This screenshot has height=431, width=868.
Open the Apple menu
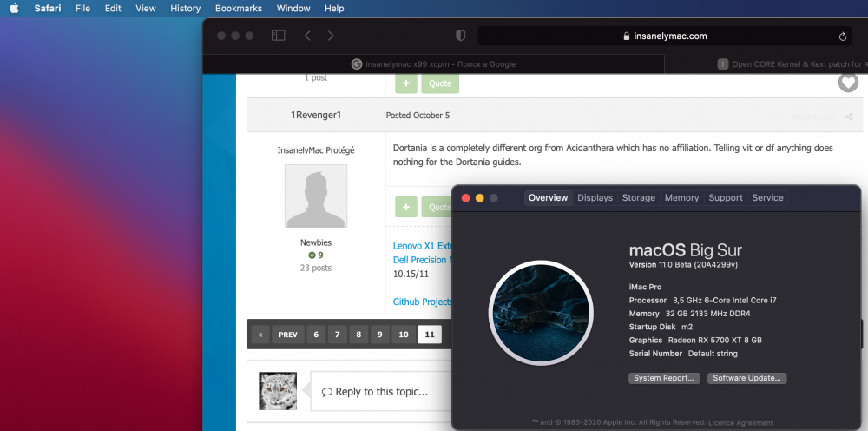point(14,9)
